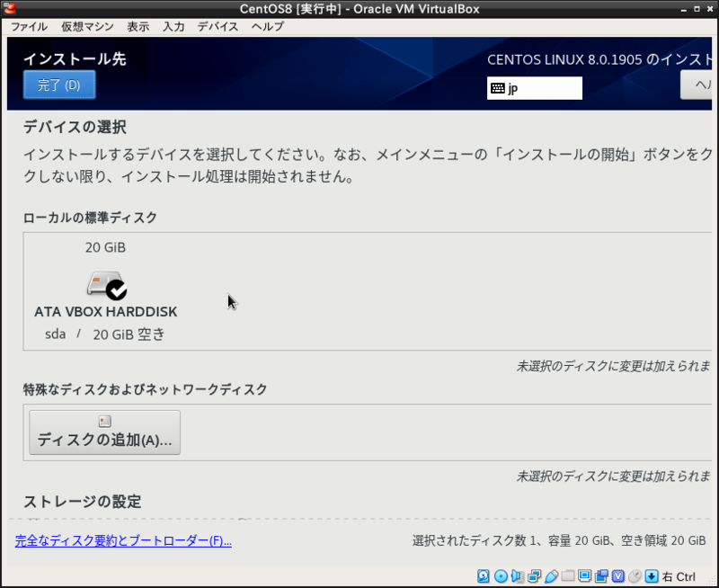719x588 pixels.
Task: Click the ディスクの追加(A)... button
Action: 104,432
